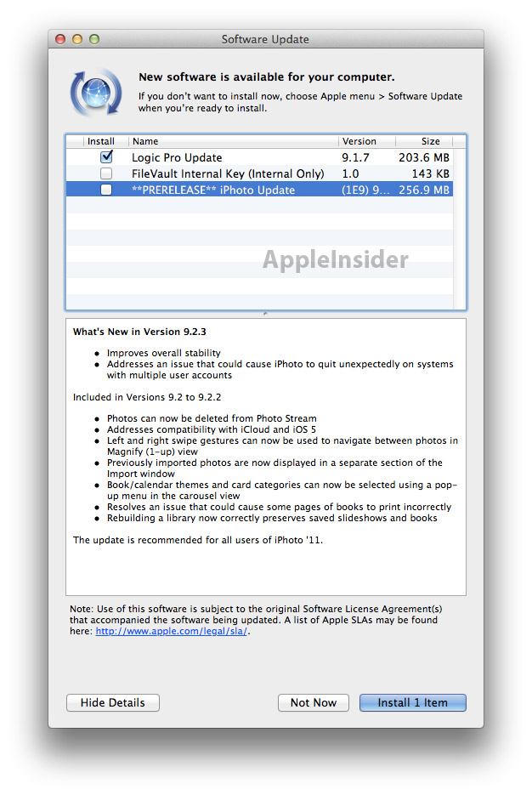The width and height of the screenshot is (532, 795).
Task: Sort updates by the Name column header
Action: (233, 141)
